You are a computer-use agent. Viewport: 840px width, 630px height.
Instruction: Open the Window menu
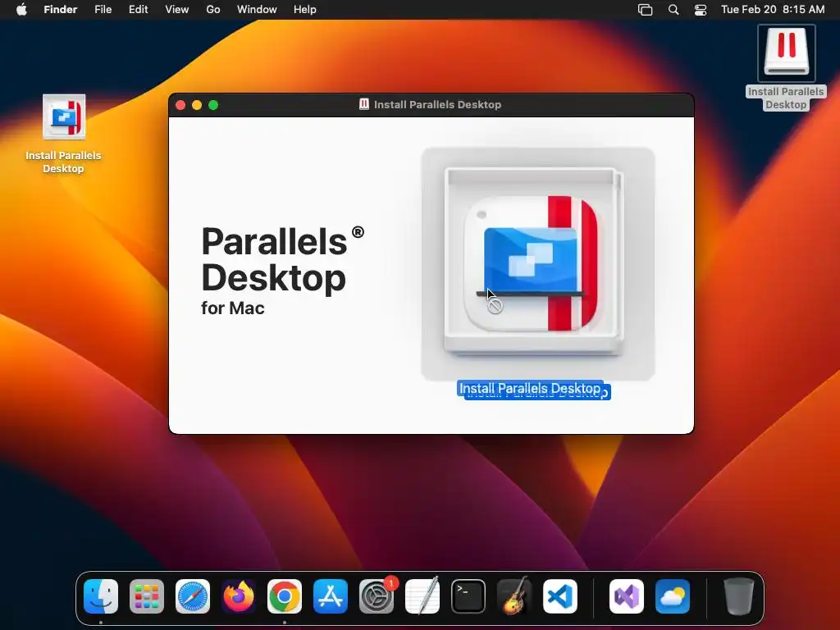[257, 10]
